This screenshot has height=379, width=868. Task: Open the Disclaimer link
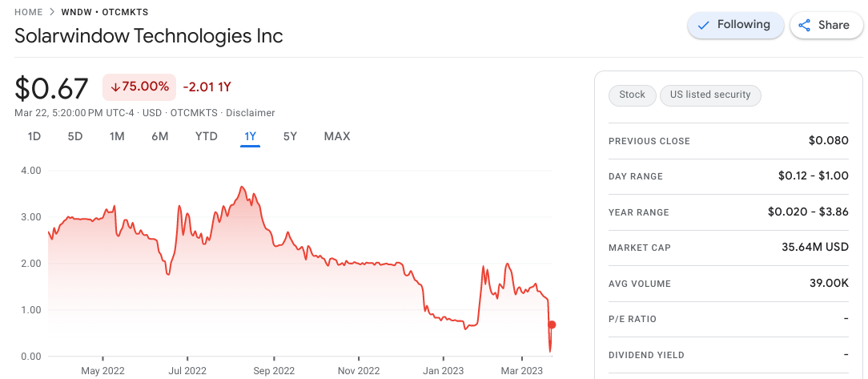[251, 113]
